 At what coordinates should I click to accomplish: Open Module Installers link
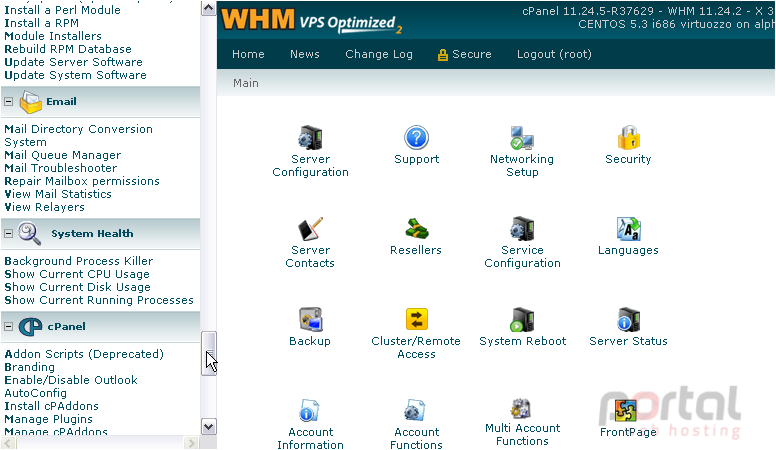click(53, 36)
